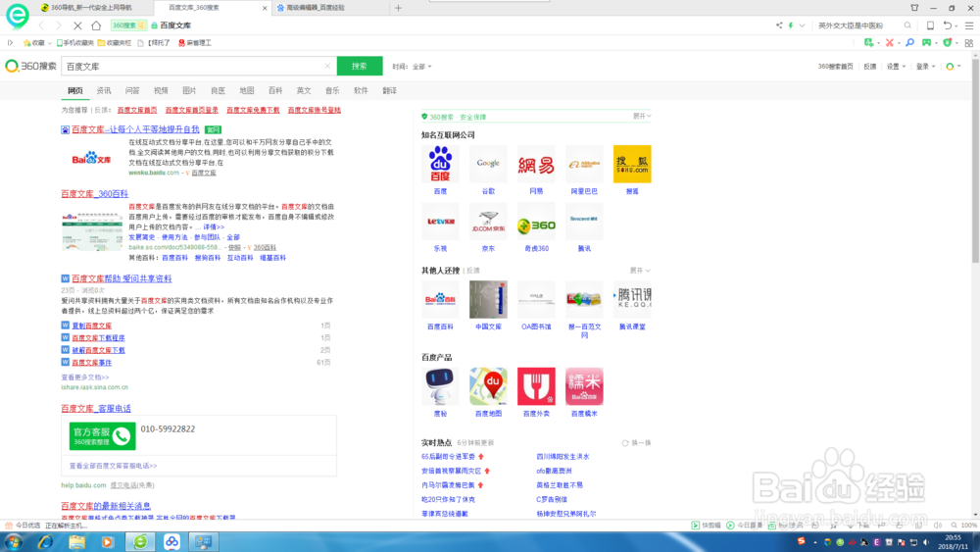This screenshot has width=980, height=552.
Task: Go to browser home page icon
Action: click(96, 25)
